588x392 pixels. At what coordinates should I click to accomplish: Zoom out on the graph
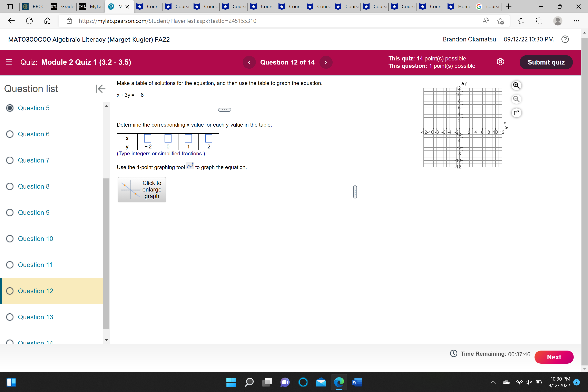click(517, 99)
